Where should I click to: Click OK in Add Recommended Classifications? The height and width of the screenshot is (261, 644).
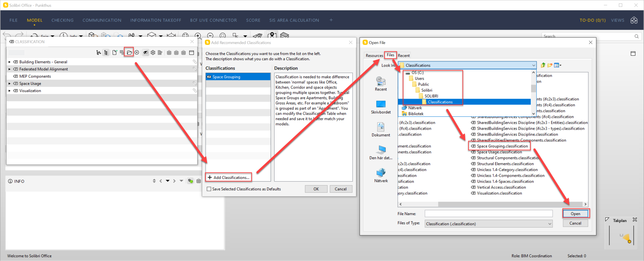pyautogui.click(x=316, y=189)
